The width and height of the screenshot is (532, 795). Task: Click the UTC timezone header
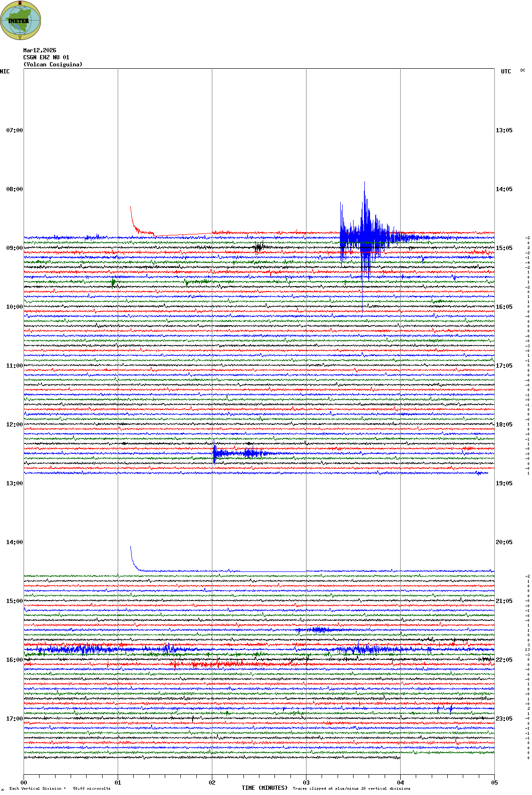tap(506, 72)
